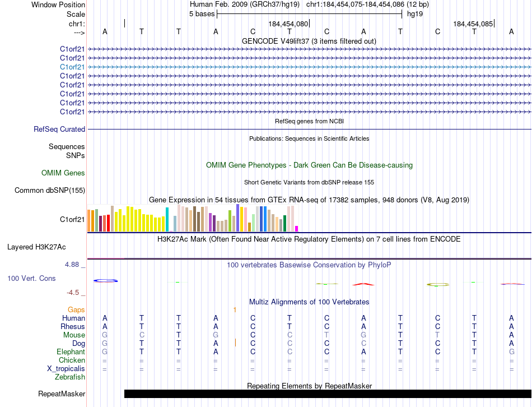Open the GENCODE V49lift37 track title
This screenshot has width=532, height=407.
309,41
